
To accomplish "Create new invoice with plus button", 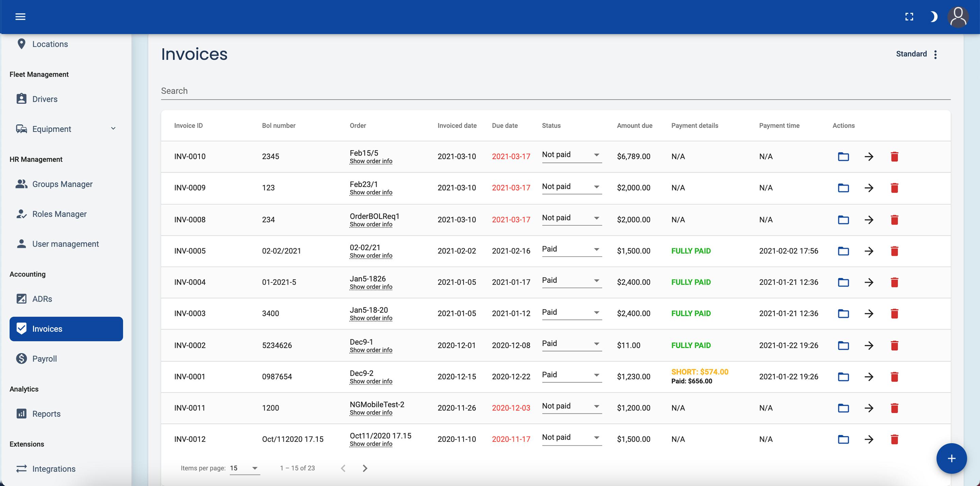I will pyautogui.click(x=952, y=458).
